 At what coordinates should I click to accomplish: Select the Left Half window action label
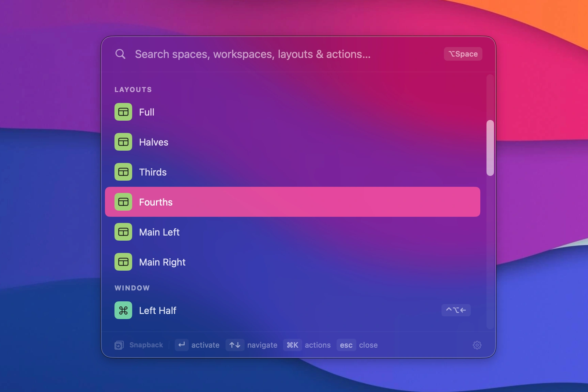pos(157,311)
